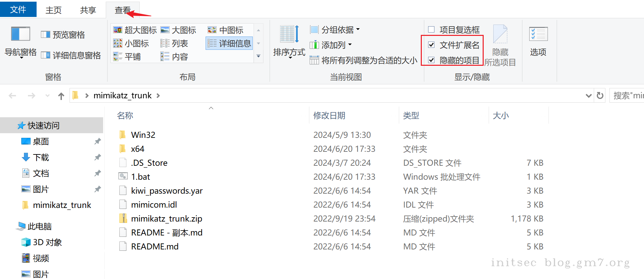Screen dimensions: 644x279
Task: Enable Item check boxes (项目复选框)
Action: (x=431, y=30)
